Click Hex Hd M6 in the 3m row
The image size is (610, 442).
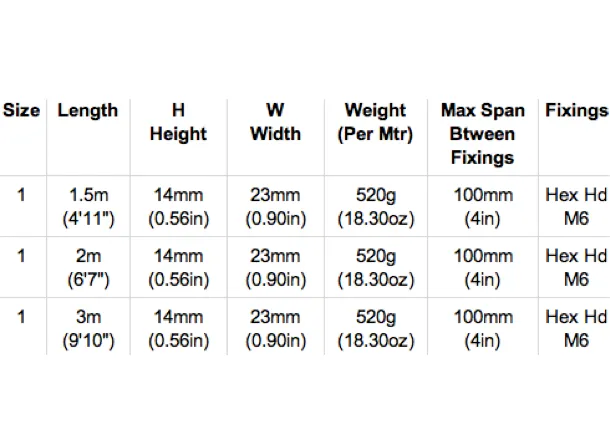point(577,329)
